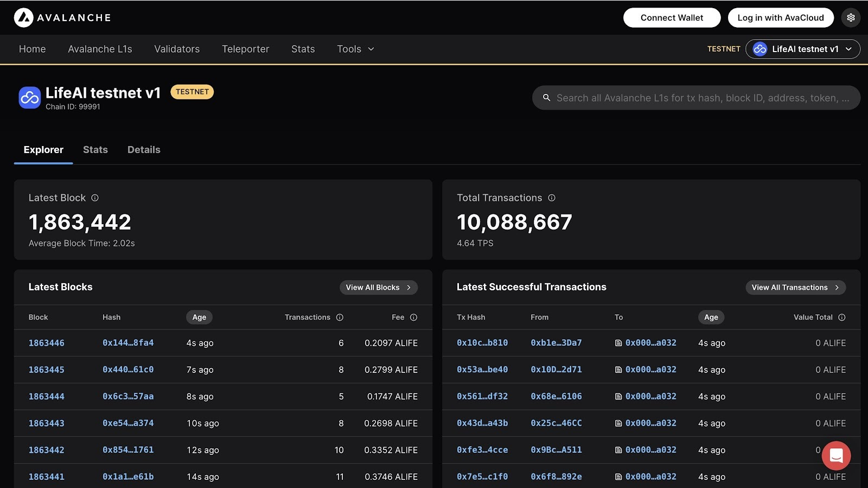Open settings gear icon in header

click(x=851, y=17)
